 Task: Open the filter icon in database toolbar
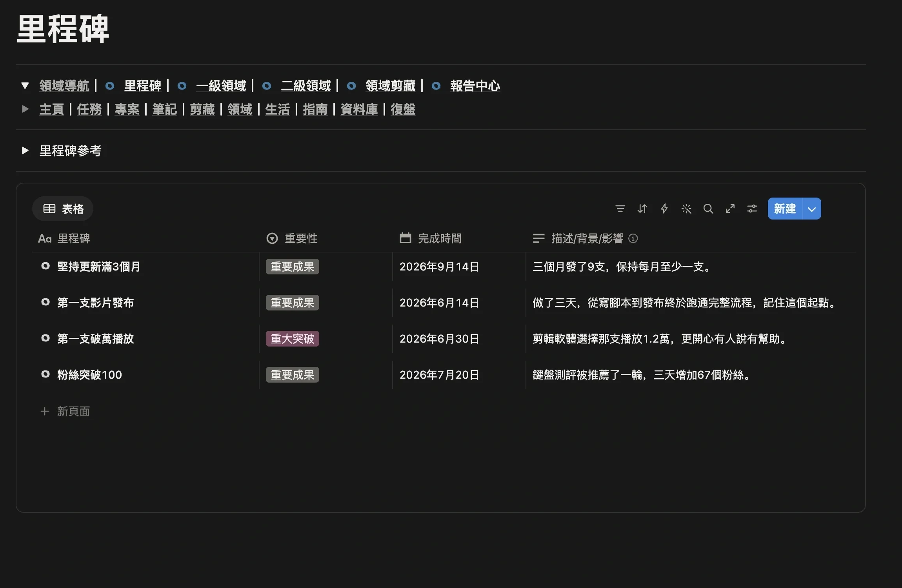tap(620, 209)
